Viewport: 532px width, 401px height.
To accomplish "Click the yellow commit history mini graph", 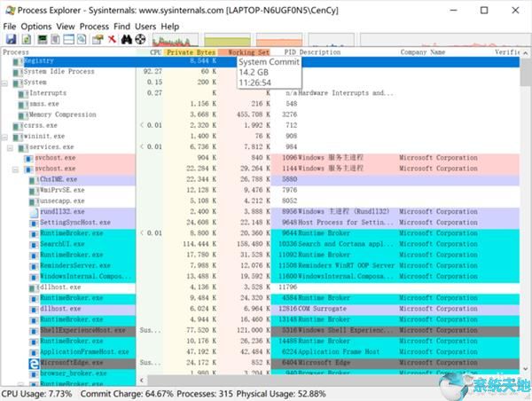I will point(227,40).
